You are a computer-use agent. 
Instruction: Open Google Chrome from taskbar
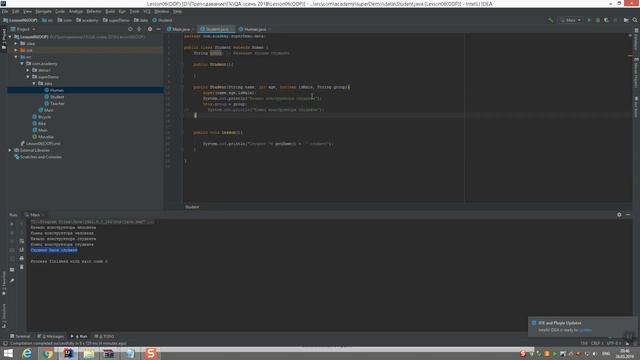click(x=47, y=353)
